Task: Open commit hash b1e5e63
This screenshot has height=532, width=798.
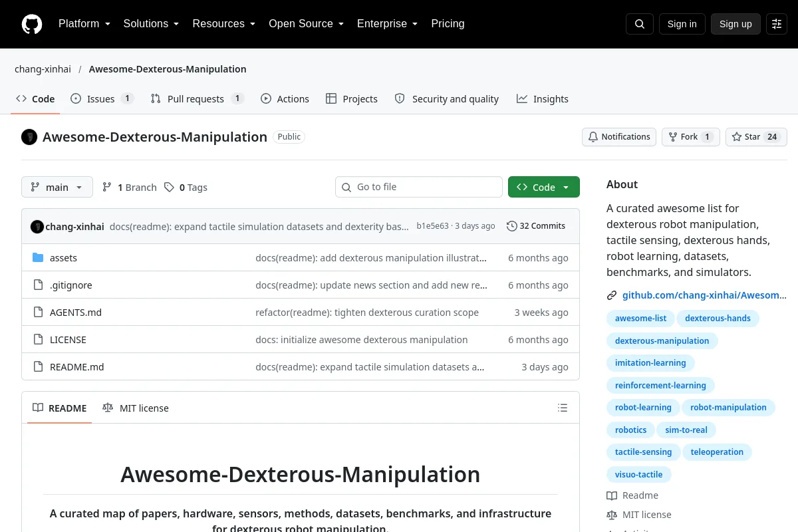Action: coord(432,226)
